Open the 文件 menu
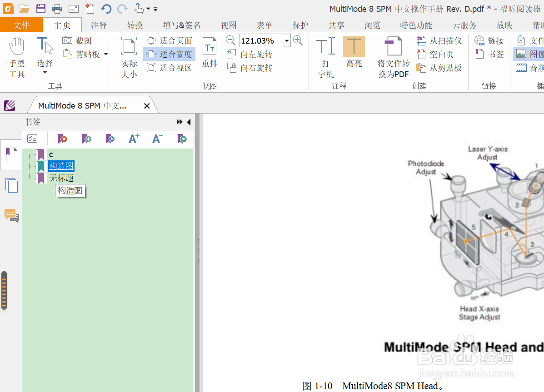The height and width of the screenshot is (392, 544). (x=21, y=25)
